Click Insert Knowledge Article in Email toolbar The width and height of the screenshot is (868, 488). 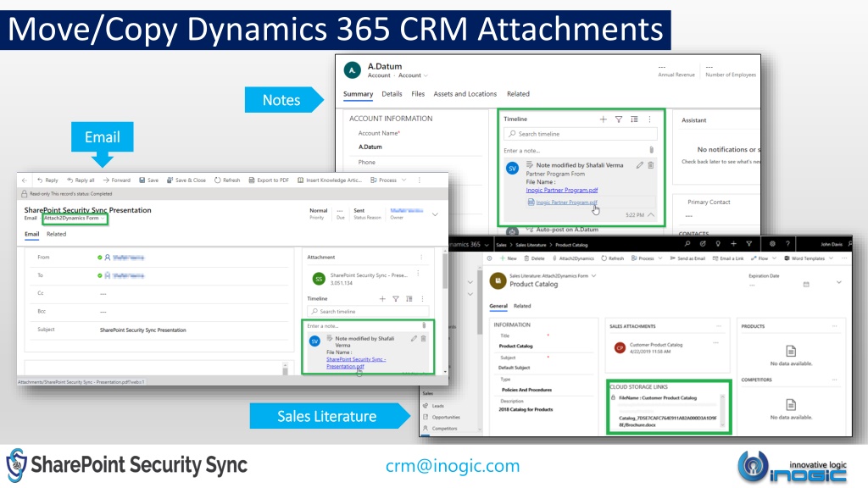(x=330, y=180)
